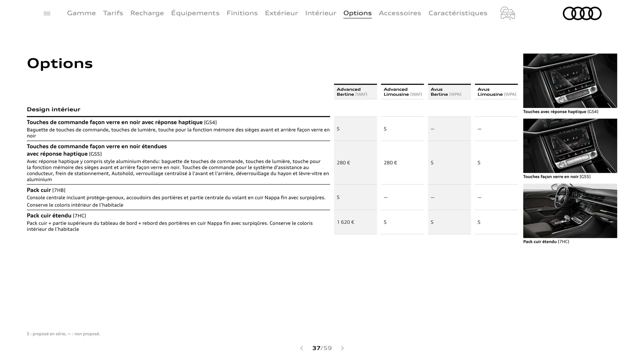
Task: Click the 'Pack cuir [7HB]' title
Action: (x=46, y=190)
